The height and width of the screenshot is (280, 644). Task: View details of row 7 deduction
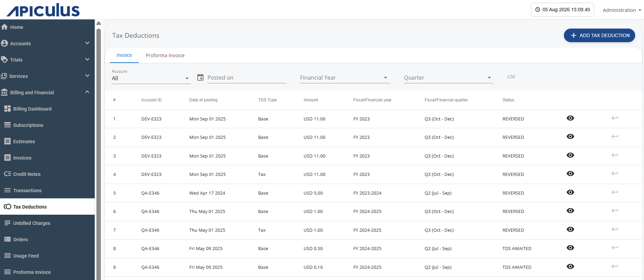[570, 229]
